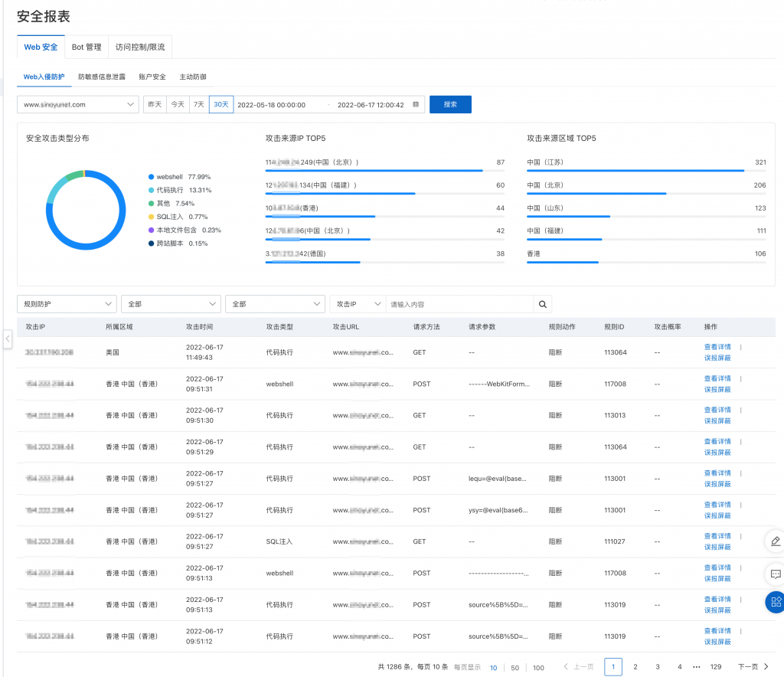Open the chat feedback floating icon

point(776,574)
